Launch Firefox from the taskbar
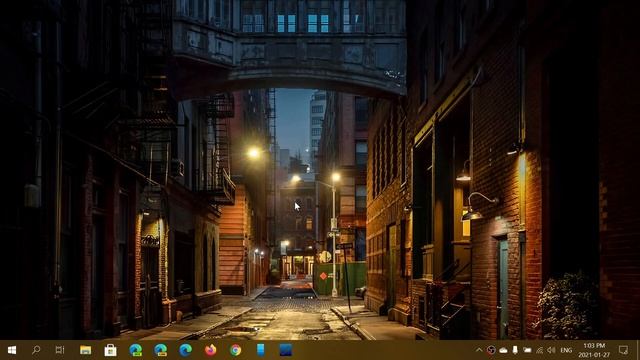640x360 pixels. (x=211, y=350)
